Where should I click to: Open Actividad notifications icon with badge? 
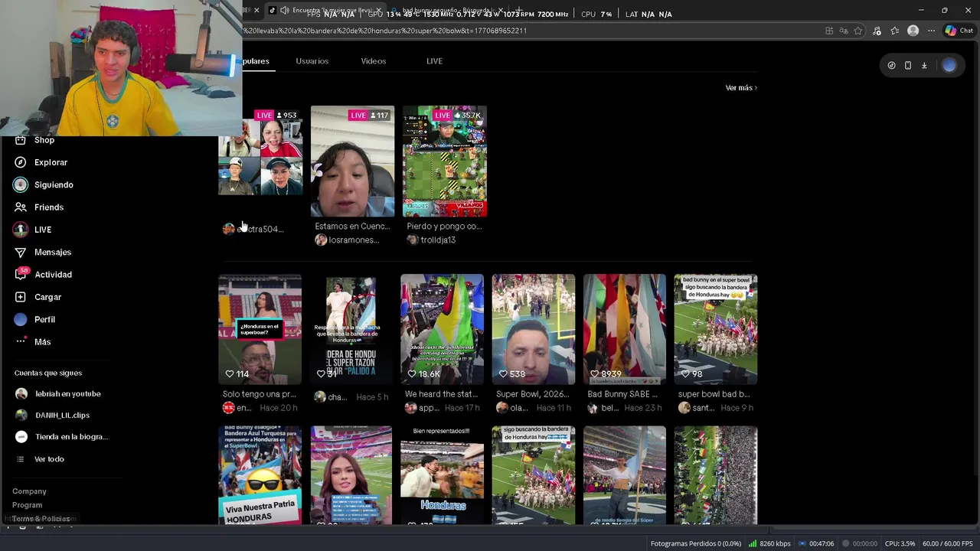[21, 274]
